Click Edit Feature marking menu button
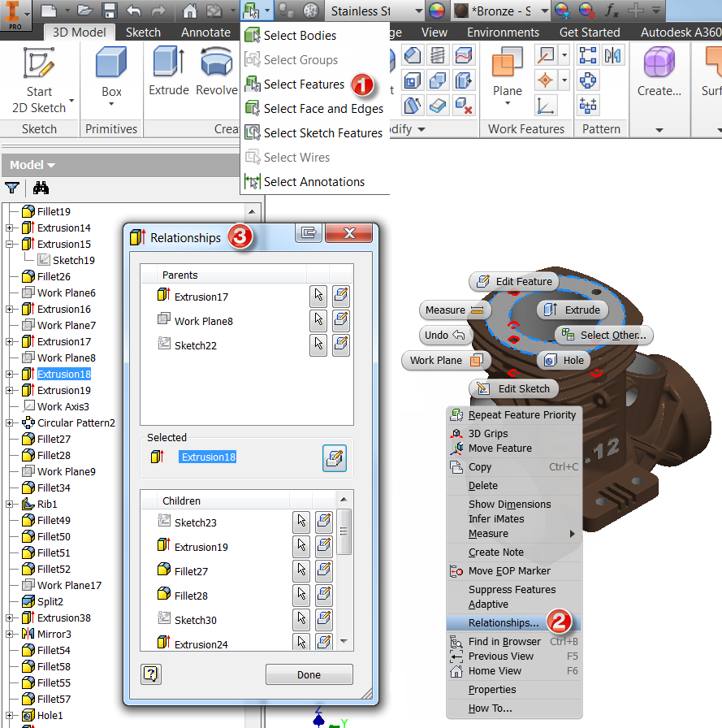722x728 pixels. pos(514,281)
